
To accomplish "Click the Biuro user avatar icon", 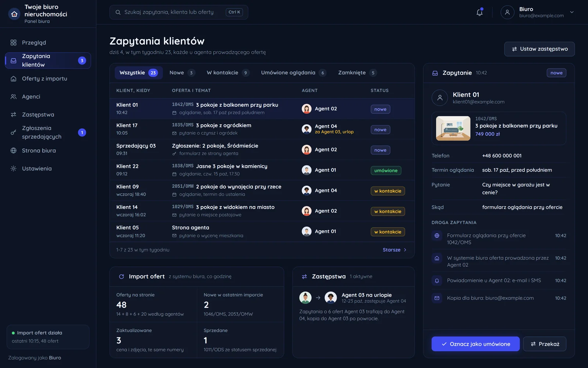I will coord(507,12).
